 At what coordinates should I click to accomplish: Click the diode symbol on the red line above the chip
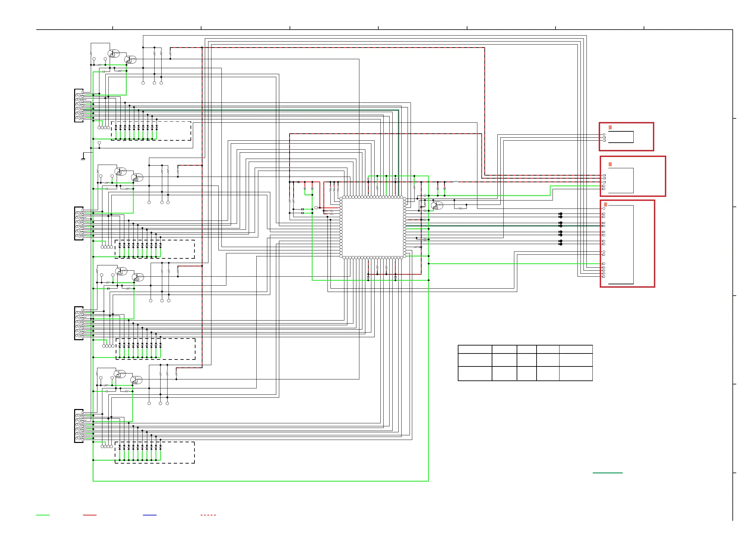pos(299,182)
